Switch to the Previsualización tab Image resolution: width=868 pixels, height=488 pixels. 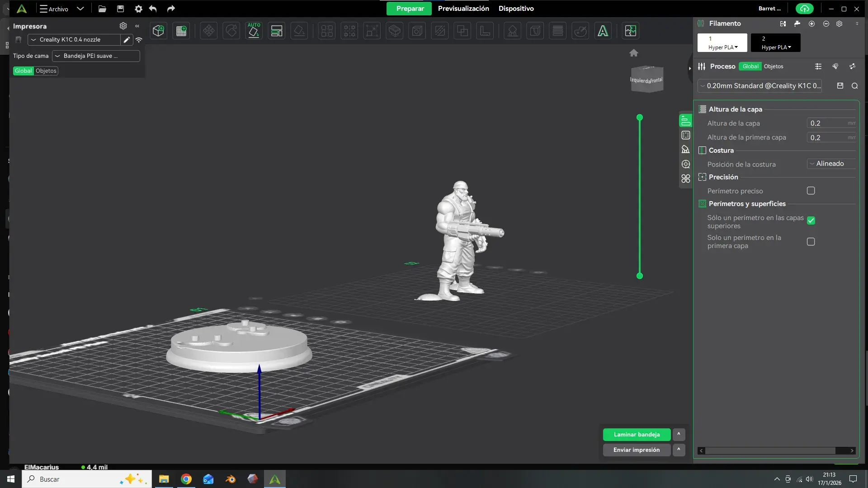click(x=463, y=9)
